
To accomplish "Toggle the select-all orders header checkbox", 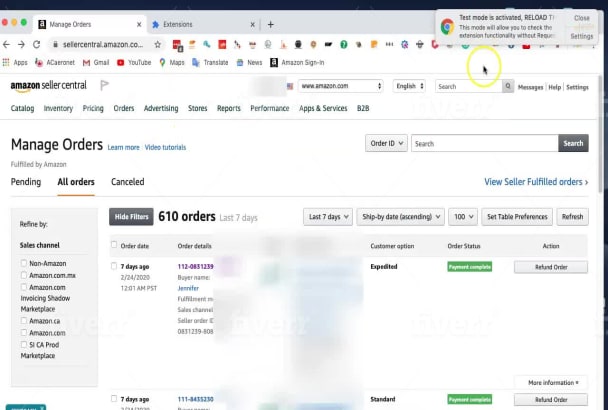I will (x=114, y=245).
